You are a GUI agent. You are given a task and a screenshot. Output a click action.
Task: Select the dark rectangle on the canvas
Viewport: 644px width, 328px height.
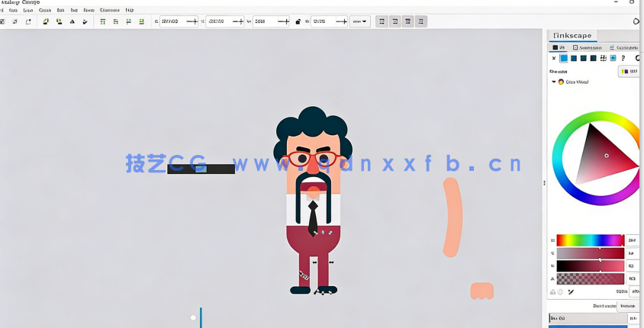click(201, 169)
